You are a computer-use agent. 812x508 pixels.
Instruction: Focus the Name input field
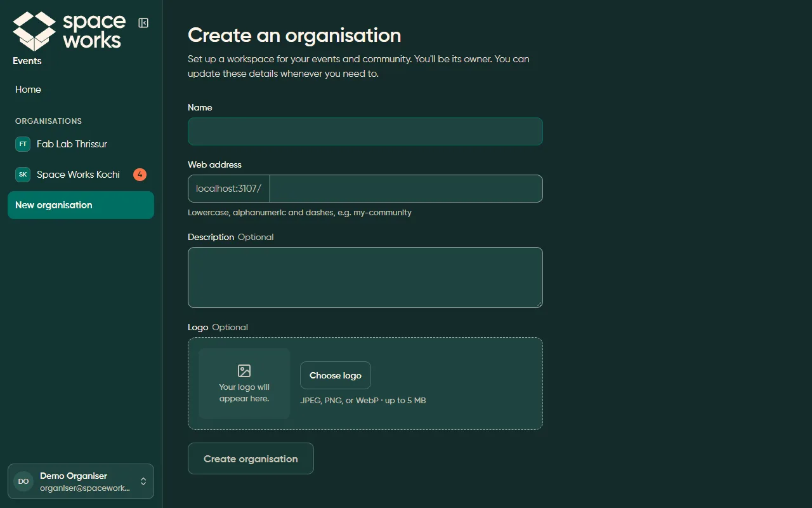pos(365,131)
